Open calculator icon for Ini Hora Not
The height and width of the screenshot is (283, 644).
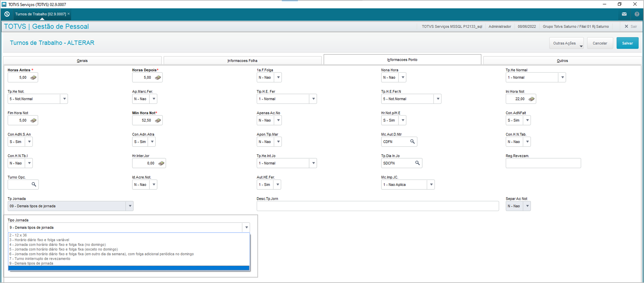coord(532,99)
